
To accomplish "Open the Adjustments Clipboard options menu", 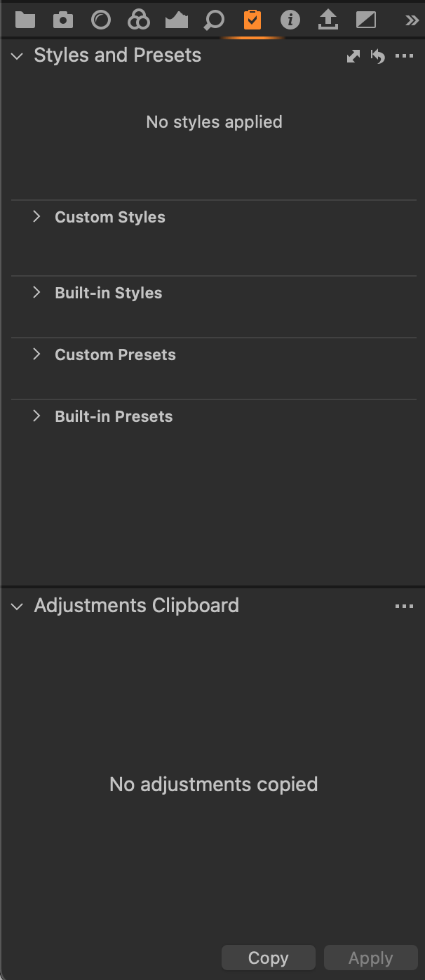I will click(405, 606).
